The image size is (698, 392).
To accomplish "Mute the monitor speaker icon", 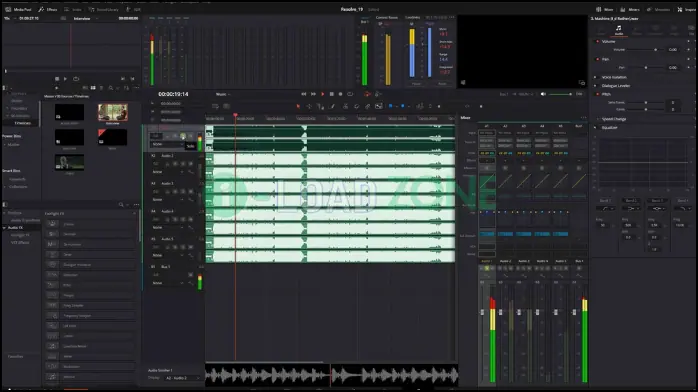I will (x=543, y=94).
